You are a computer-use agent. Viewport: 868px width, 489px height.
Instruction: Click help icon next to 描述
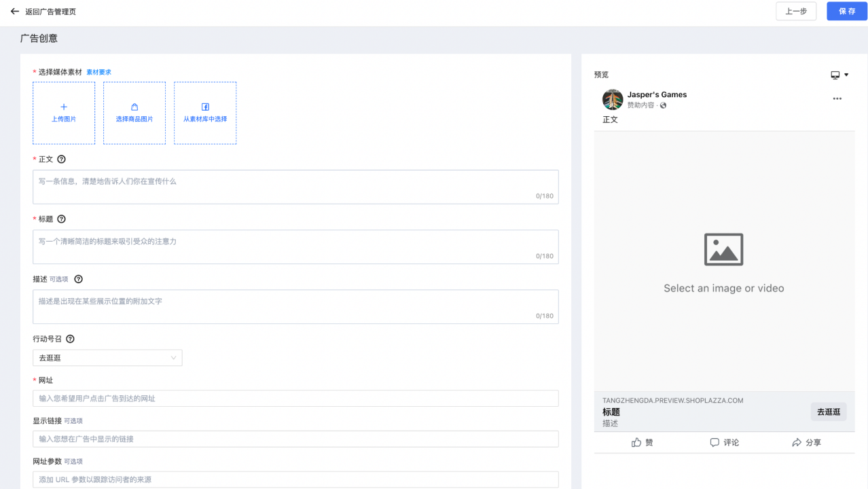coord(78,279)
